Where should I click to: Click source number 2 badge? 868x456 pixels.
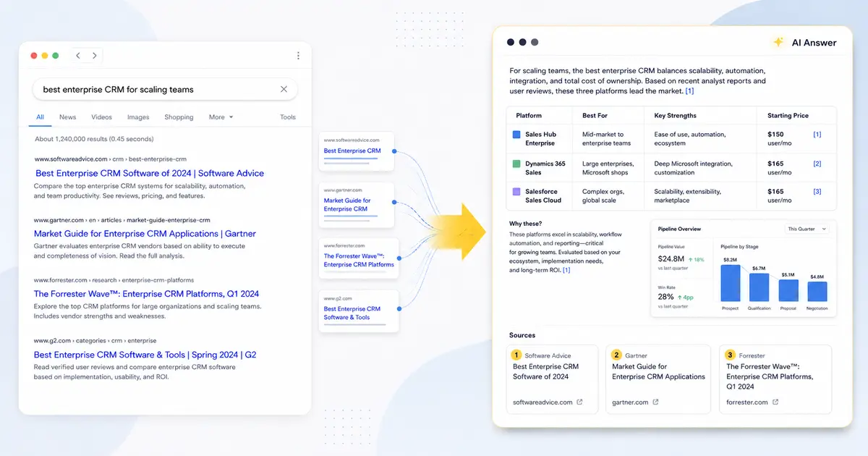(x=616, y=355)
